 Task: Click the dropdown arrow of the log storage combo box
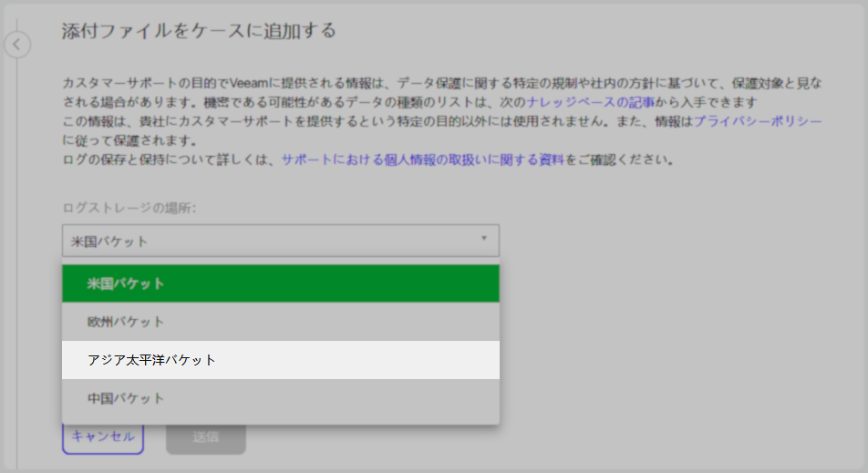(483, 240)
